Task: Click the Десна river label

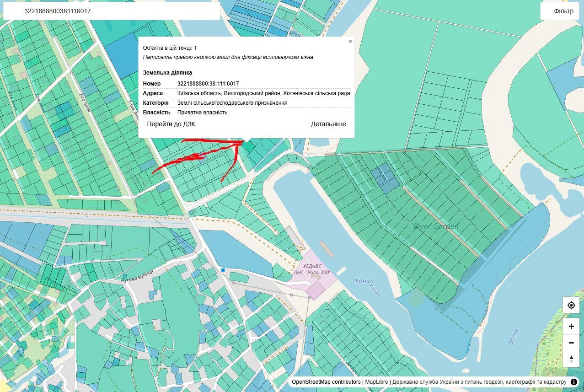Action: [x=513, y=338]
